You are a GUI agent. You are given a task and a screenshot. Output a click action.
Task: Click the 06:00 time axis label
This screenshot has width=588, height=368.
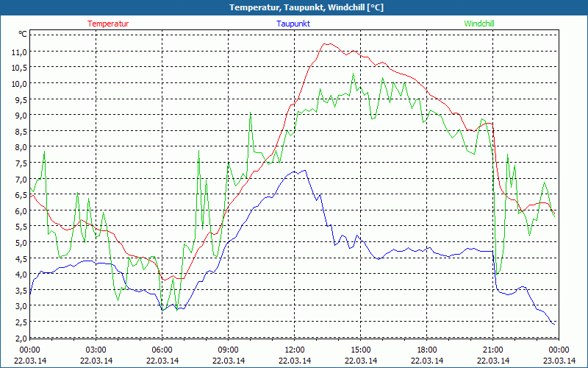coord(162,350)
